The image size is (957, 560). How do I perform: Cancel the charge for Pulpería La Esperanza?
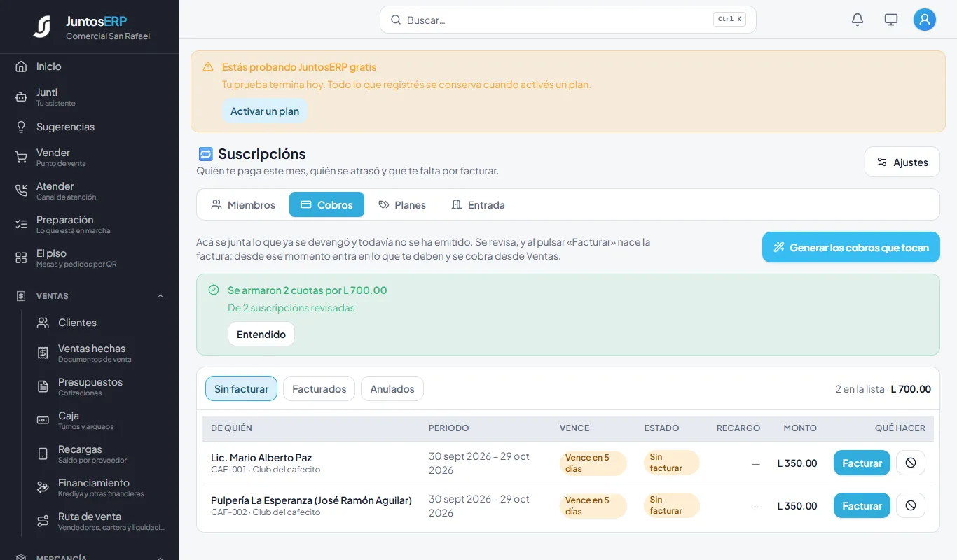click(x=911, y=505)
